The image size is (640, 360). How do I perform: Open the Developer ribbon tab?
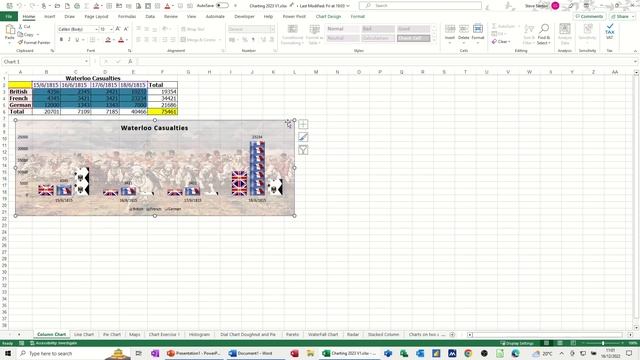pyautogui.click(x=244, y=16)
